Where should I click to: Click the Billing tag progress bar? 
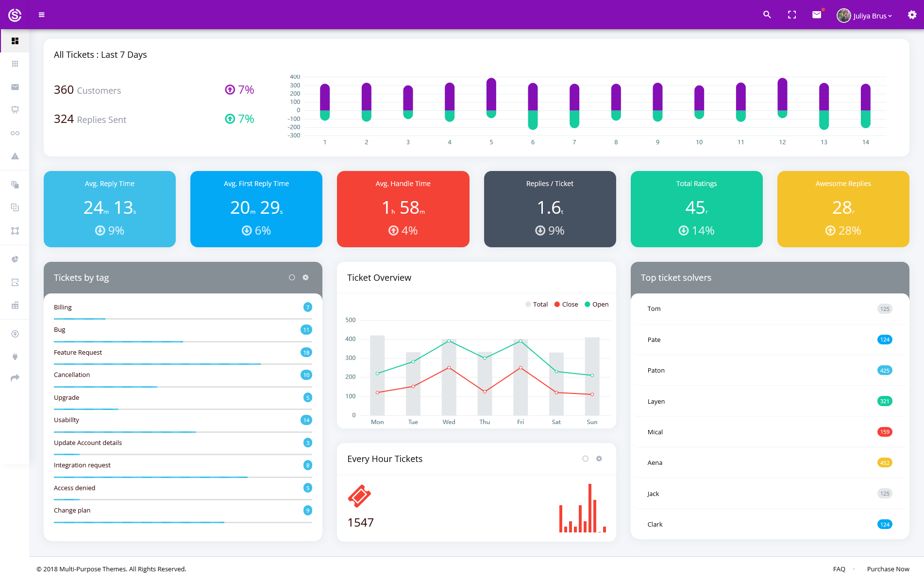(183, 319)
